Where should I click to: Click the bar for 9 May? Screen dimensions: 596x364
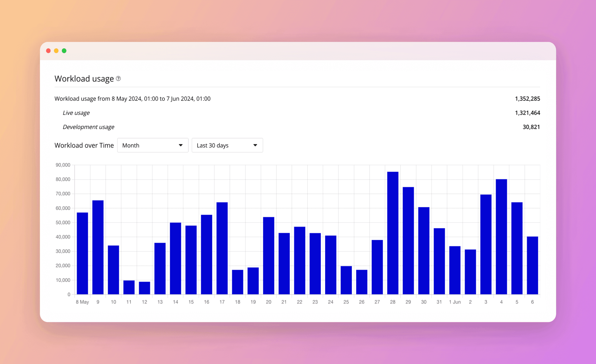(98, 247)
